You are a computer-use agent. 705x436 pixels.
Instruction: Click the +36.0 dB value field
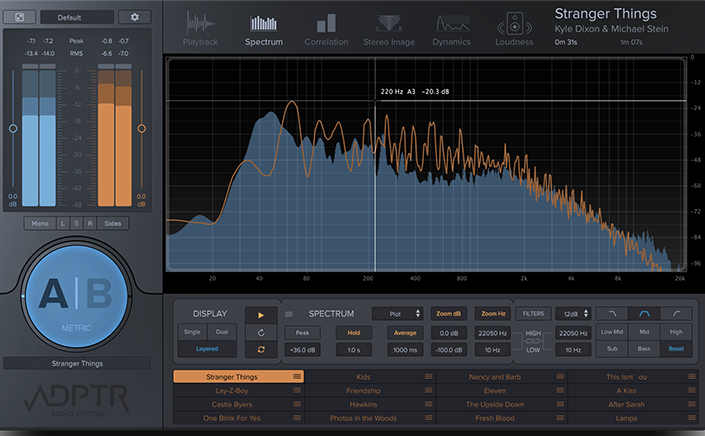click(302, 350)
